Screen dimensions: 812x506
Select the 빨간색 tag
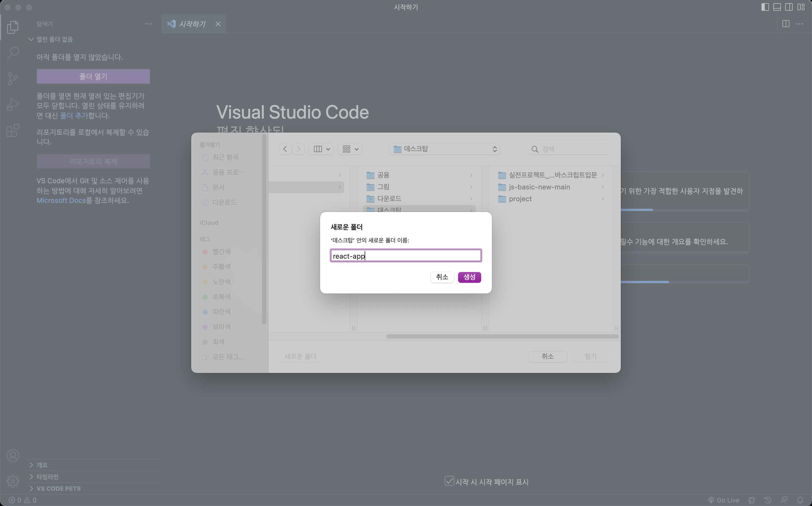(x=217, y=252)
